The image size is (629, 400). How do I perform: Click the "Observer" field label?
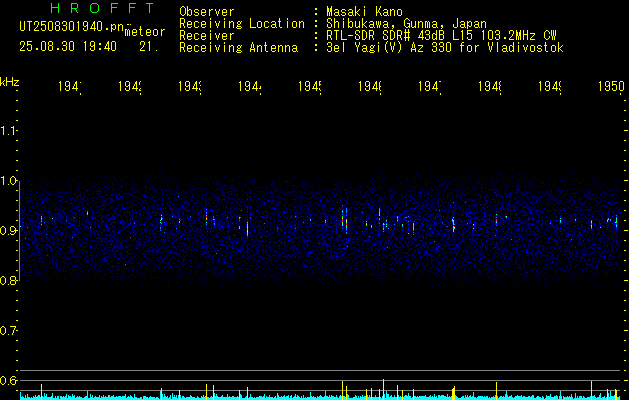(207, 12)
